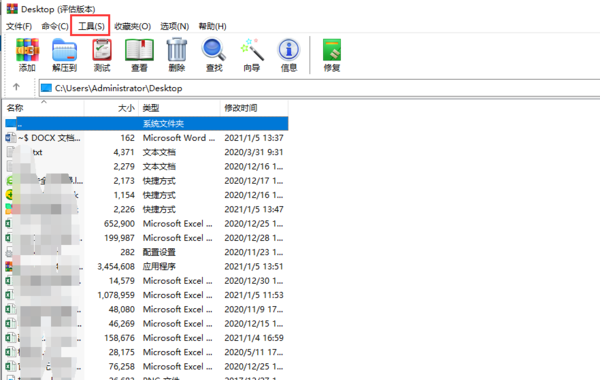
Task: Click the icon of the 3,454,608 application row
Action: tap(8, 266)
